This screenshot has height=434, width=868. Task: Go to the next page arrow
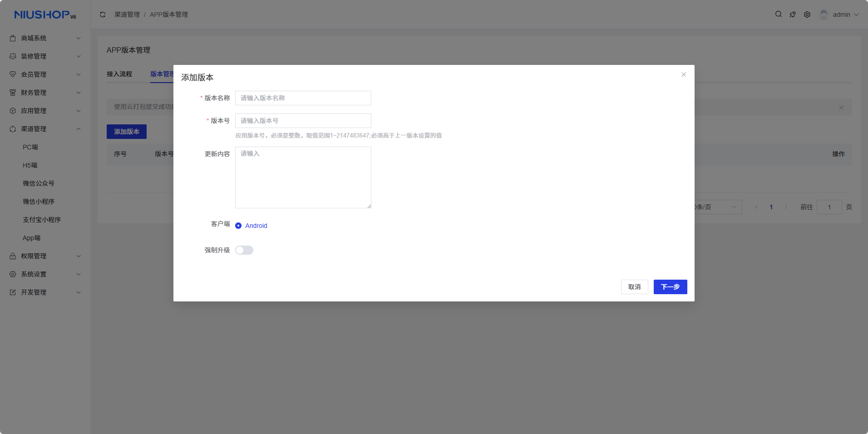(786, 207)
